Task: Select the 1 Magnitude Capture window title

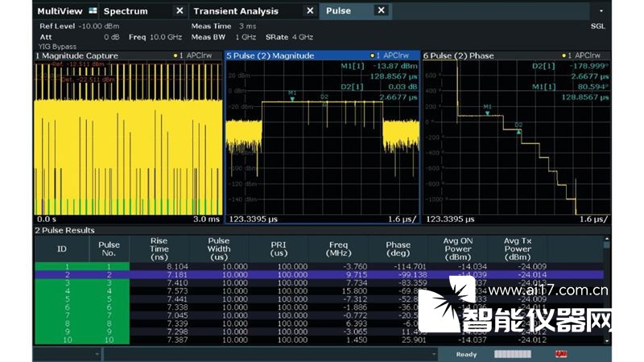Action: coord(76,56)
